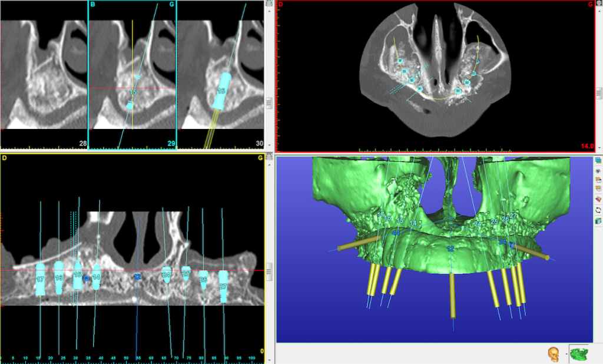Viewport: 603px width, 364px height.
Task: Click icon above cross-section panel scrollbar
Action: point(269,4)
